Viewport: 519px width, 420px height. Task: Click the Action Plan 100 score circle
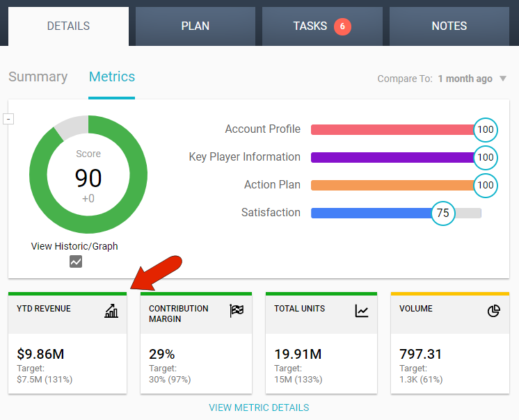pyautogui.click(x=486, y=185)
